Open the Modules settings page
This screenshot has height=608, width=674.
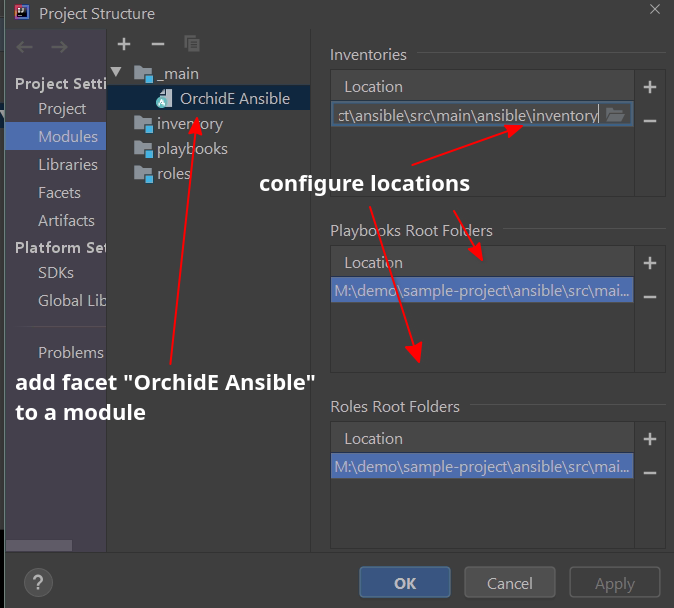pos(56,136)
